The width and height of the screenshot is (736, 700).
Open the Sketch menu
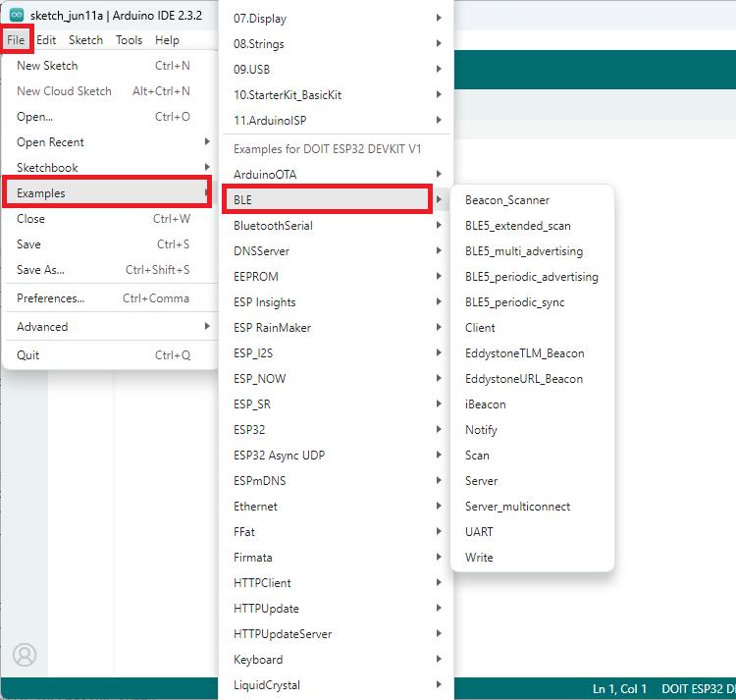point(85,40)
